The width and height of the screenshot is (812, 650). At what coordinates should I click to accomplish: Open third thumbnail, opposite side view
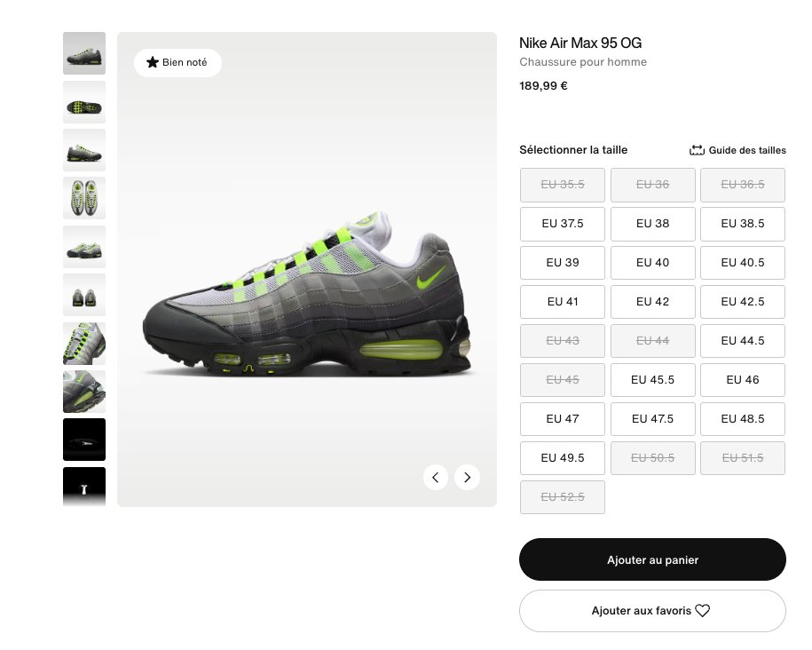(84, 150)
